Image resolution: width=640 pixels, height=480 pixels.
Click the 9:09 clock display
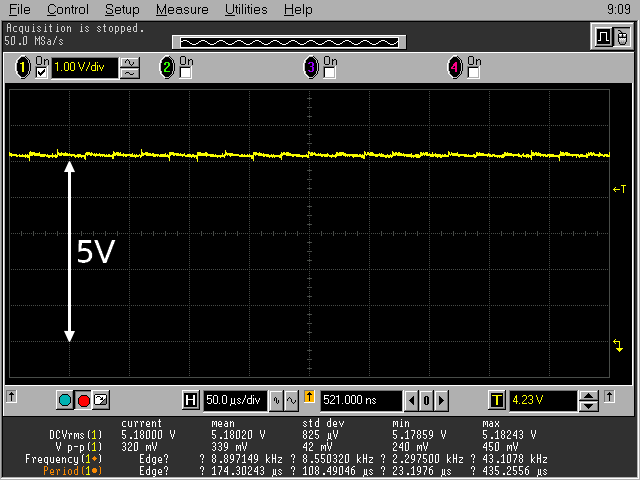(x=619, y=9)
